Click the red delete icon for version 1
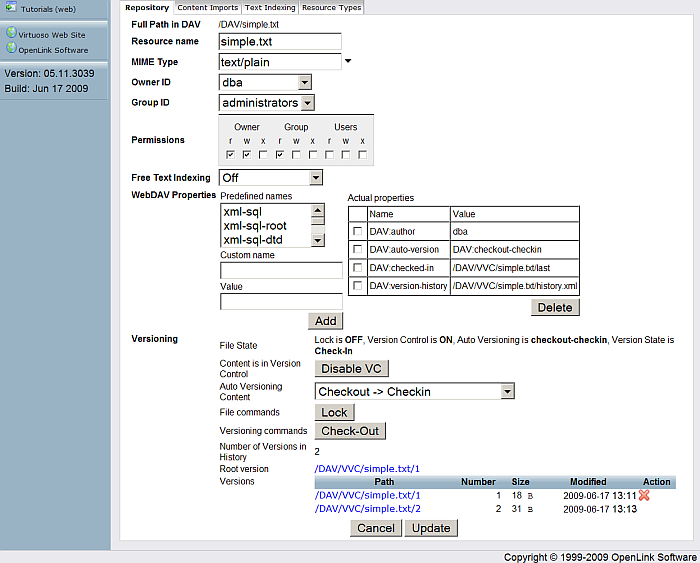Screen dimensions: 700x563 point(645,495)
